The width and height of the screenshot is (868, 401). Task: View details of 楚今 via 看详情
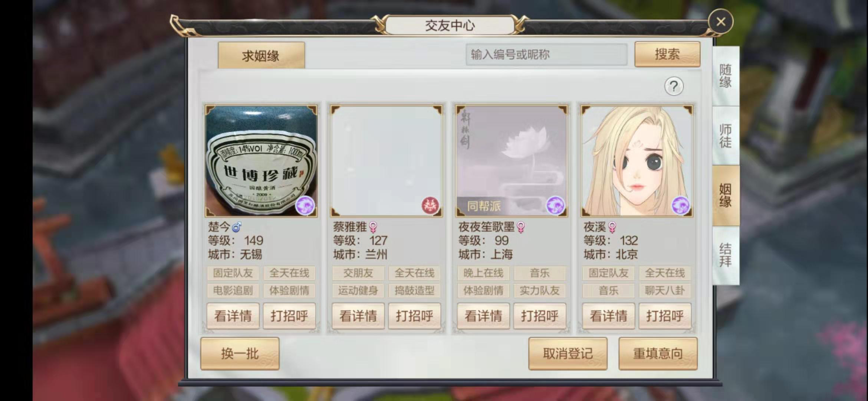(233, 316)
